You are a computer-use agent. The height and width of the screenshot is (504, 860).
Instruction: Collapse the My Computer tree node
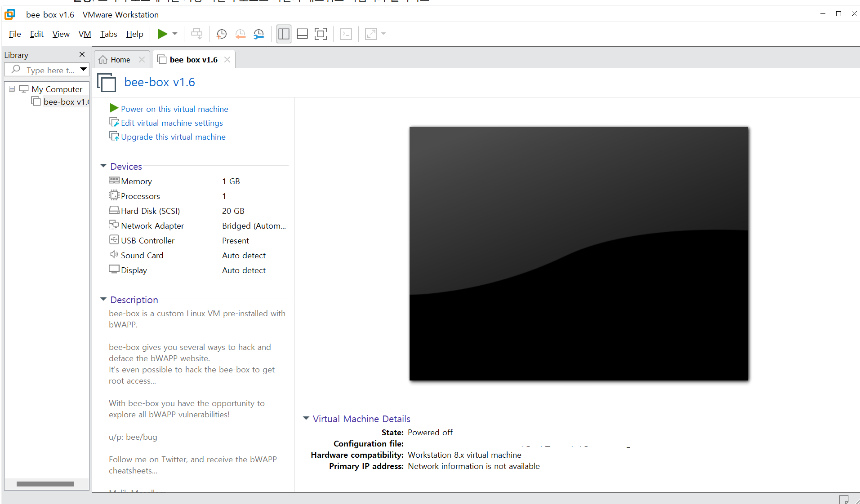point(12,89)
